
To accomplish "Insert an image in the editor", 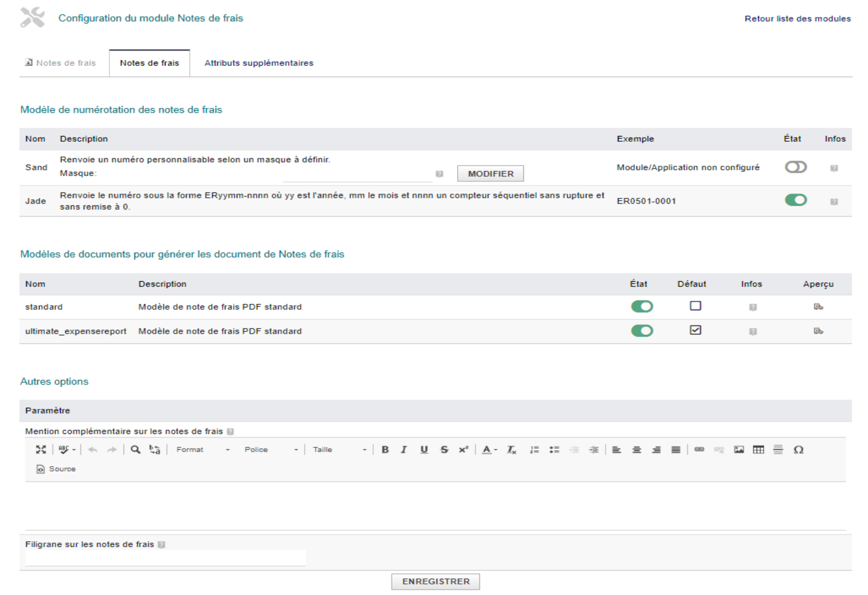I will click(x=739, y=449).
